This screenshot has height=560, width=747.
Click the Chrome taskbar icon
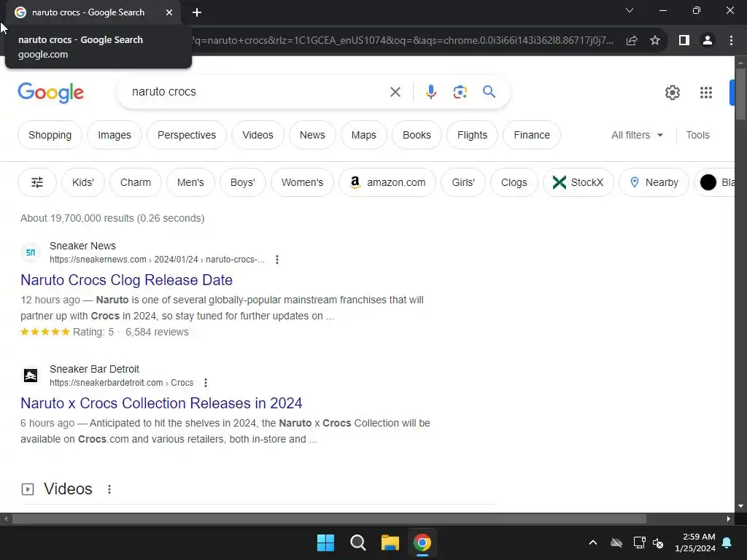[422, 542]
